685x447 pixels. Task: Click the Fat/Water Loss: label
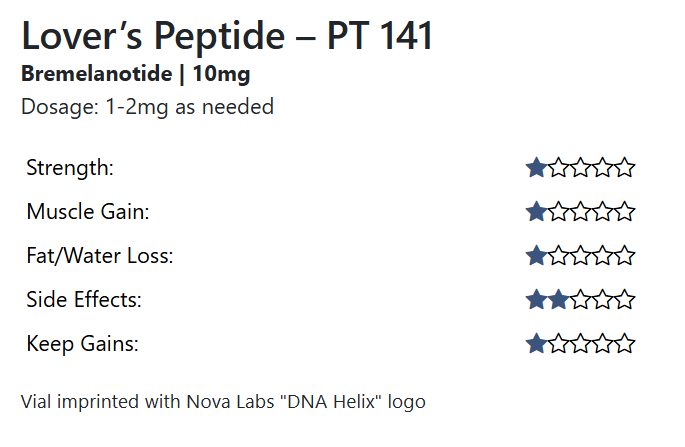click(100, 256)
